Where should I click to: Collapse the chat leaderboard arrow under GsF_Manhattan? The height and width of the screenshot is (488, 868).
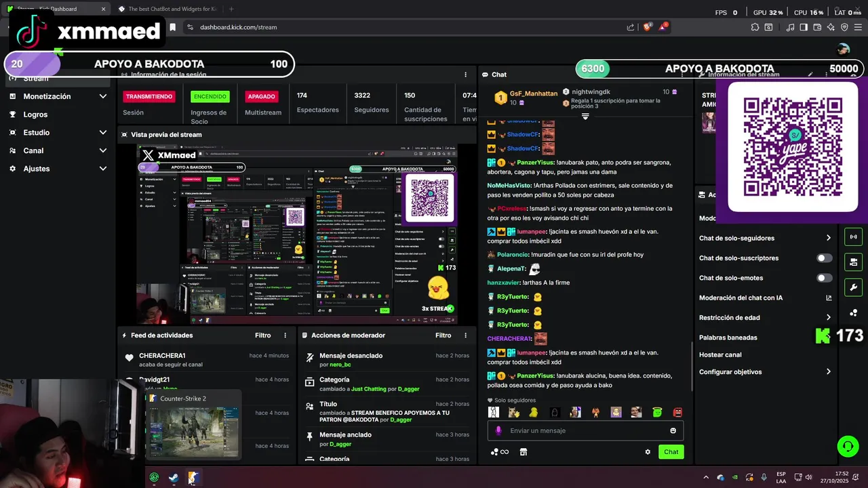click(585, 117)
